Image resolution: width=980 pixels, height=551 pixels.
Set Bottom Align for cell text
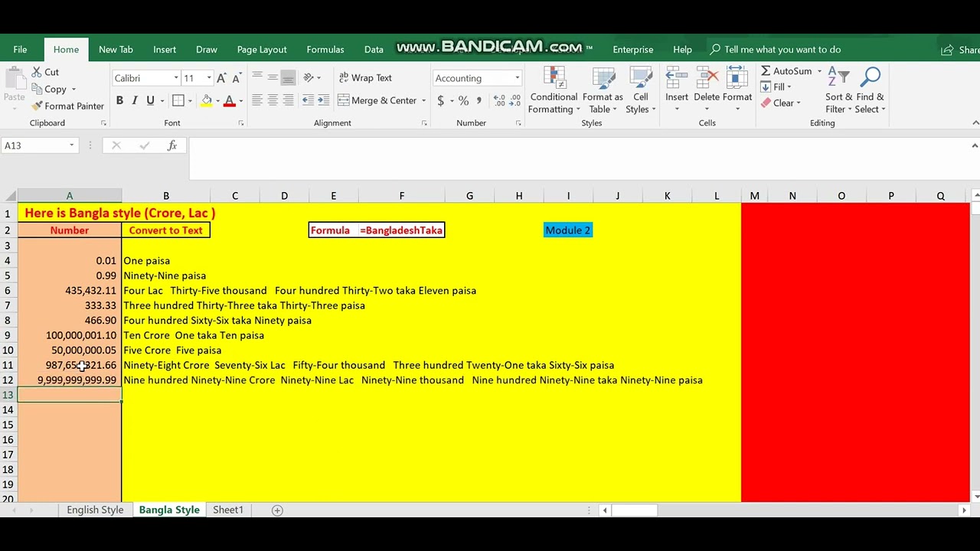288,78
